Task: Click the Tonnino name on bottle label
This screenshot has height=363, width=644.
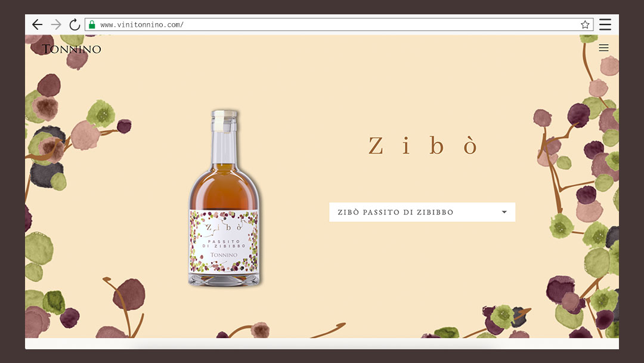Action: [224, 255]
